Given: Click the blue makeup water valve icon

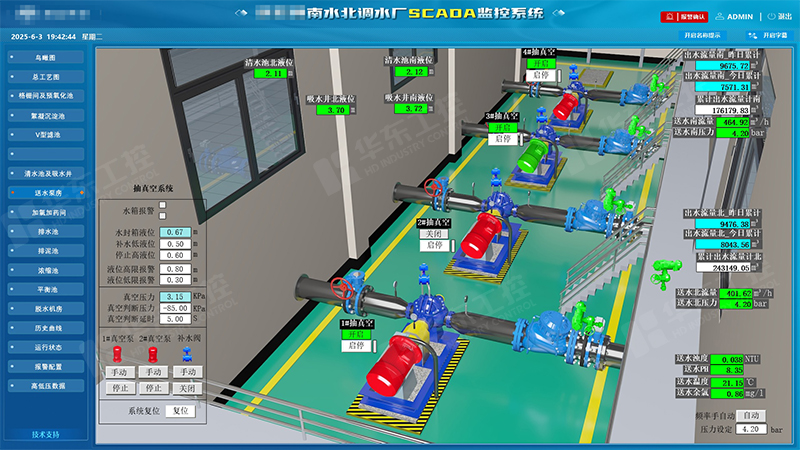Looking at the screenshot, I should click(186, 353).
